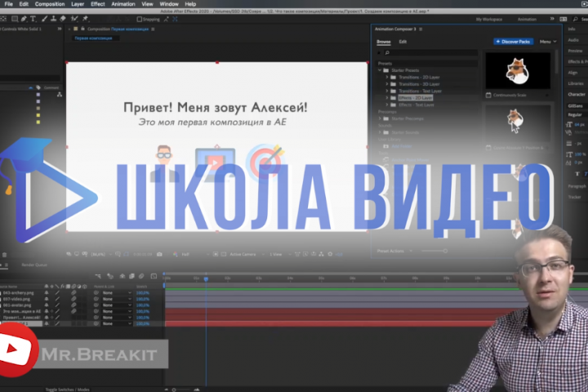Click the search help magnifier icon

click(x=576, y=19)
